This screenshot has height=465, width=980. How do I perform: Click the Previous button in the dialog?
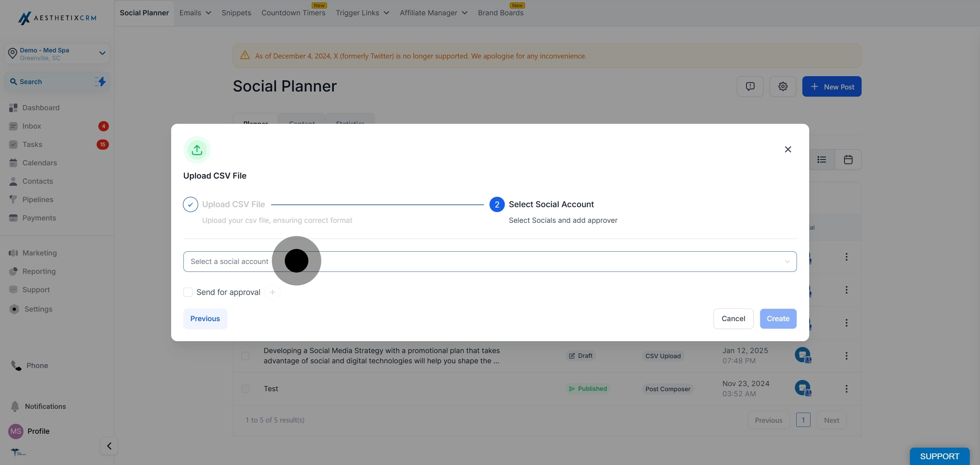pos(205,319)
